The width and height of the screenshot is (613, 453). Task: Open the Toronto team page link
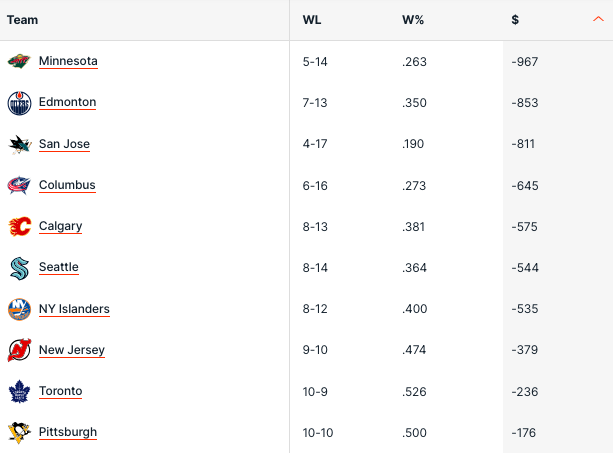[x=60, y=391]
